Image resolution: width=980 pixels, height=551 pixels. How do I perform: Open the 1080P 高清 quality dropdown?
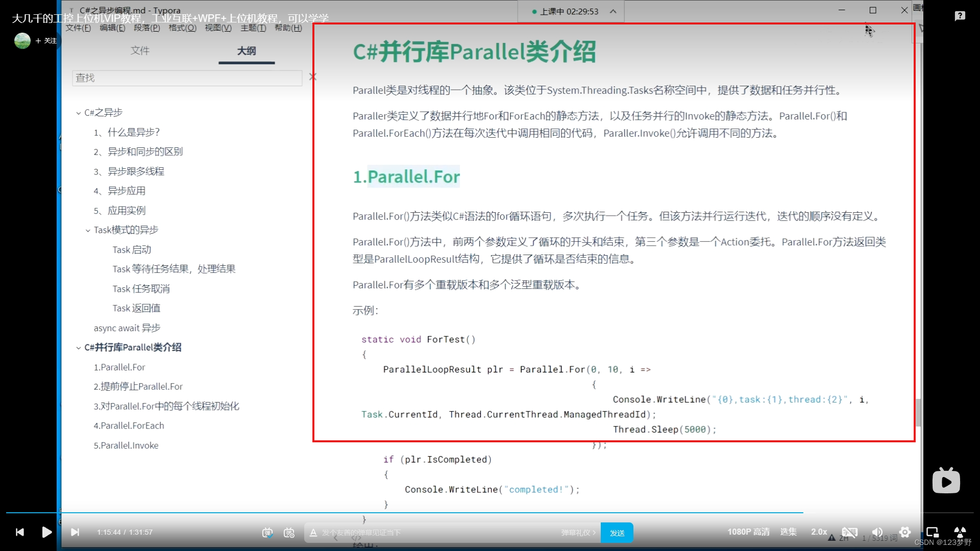point(748,532)
